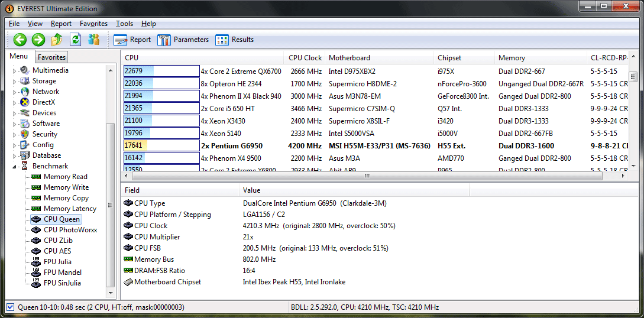
Task: Select the CPU PhotoWorxx benchmark
Action: click(x=70, y=230)
